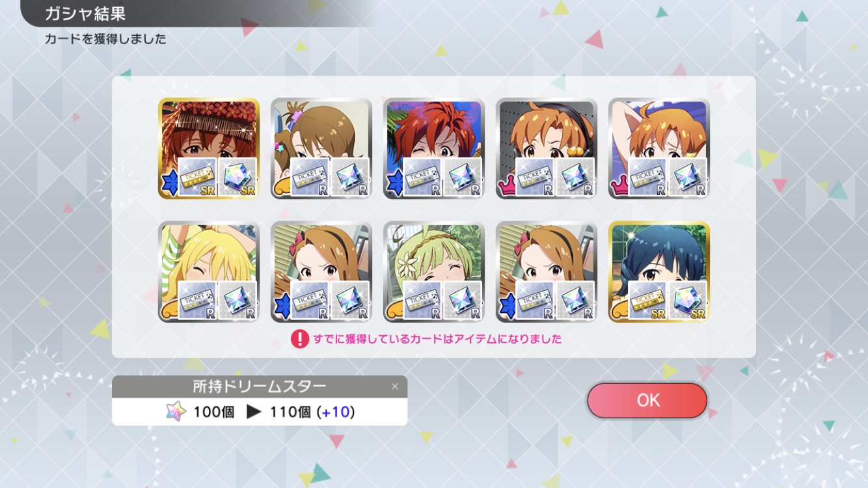
Task: Tap the R crystal on green-haired girl card
Action: (463, 300)
